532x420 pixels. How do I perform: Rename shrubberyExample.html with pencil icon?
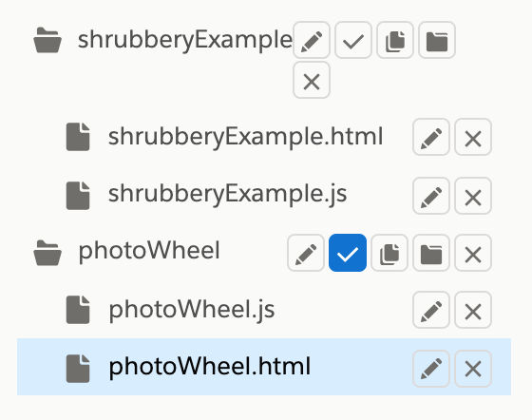tap(431, 137)
